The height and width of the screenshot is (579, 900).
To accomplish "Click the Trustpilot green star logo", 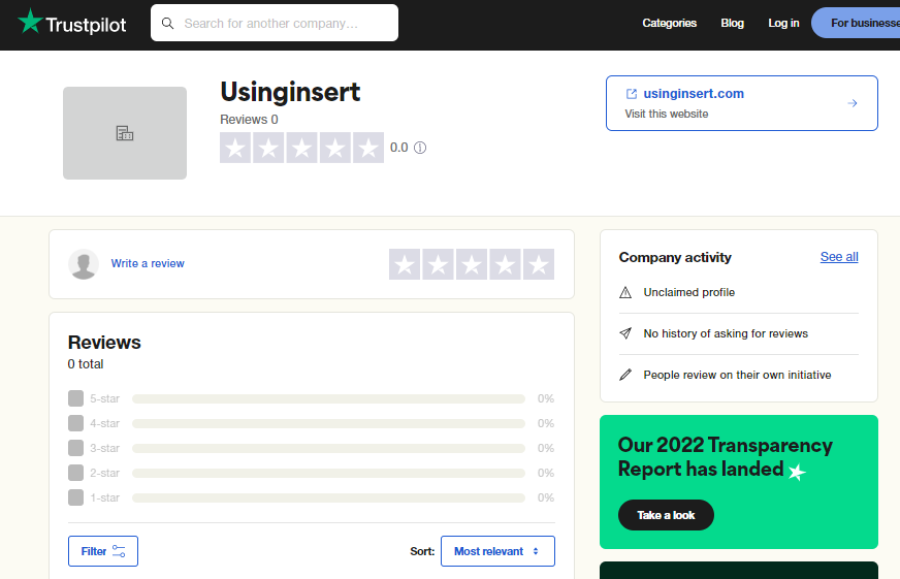I will [30, 21].
